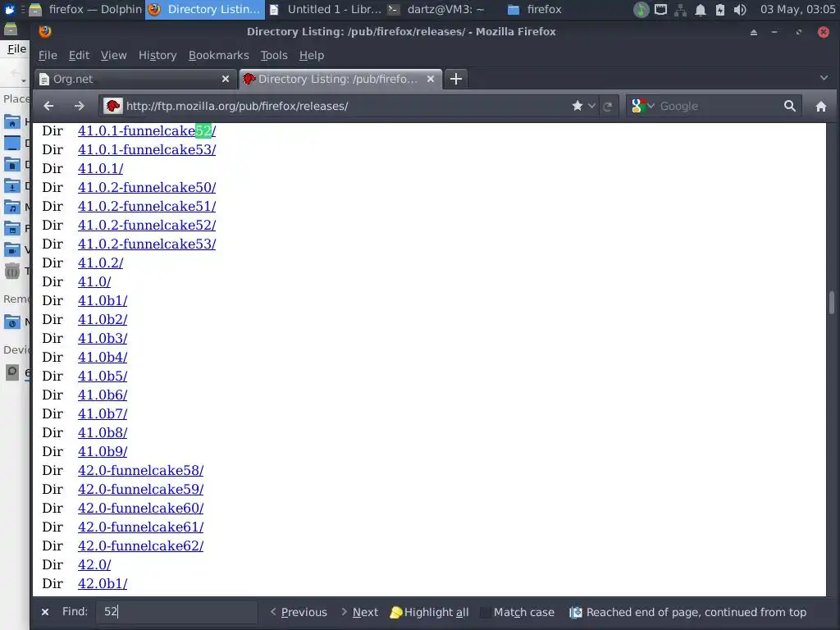This screenshot has height=630, width=840.
Task: Open the clock showing 03 May, 03:05
Action: click(797, 9)
